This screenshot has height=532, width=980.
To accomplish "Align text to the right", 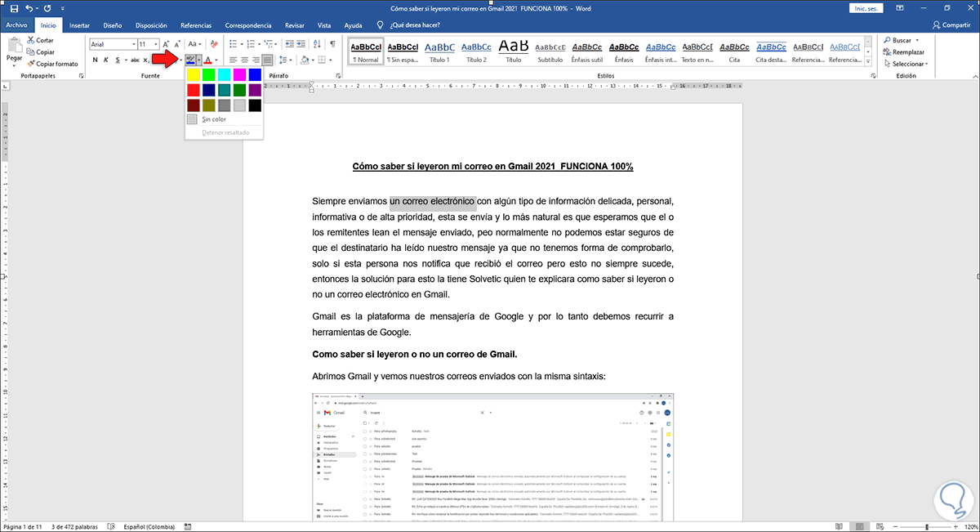I will [x=256, y=60].
